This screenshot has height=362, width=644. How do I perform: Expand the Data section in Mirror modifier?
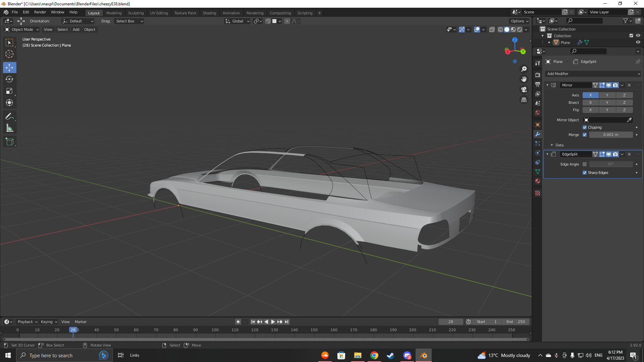coord(552,145)
